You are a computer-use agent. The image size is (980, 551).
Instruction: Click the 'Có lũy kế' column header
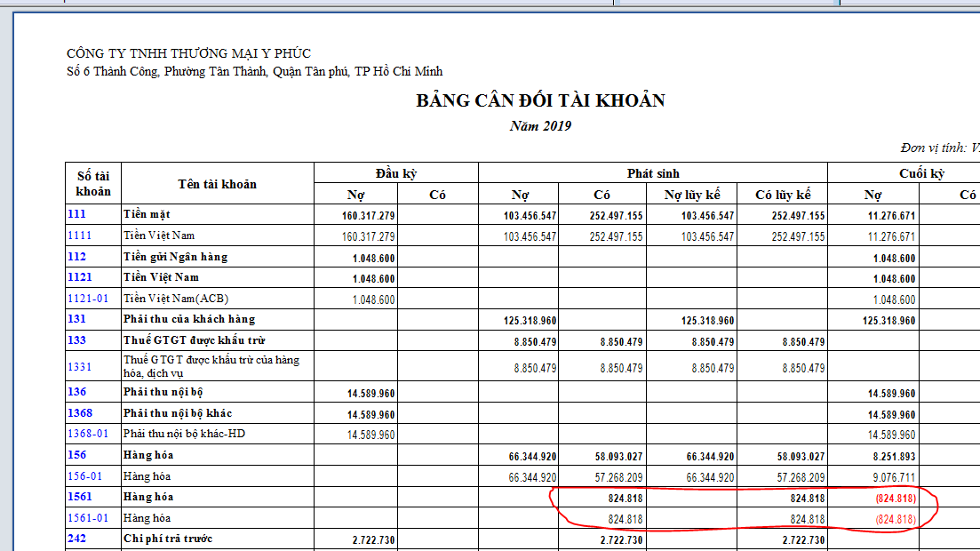click(x=782, y=195)
